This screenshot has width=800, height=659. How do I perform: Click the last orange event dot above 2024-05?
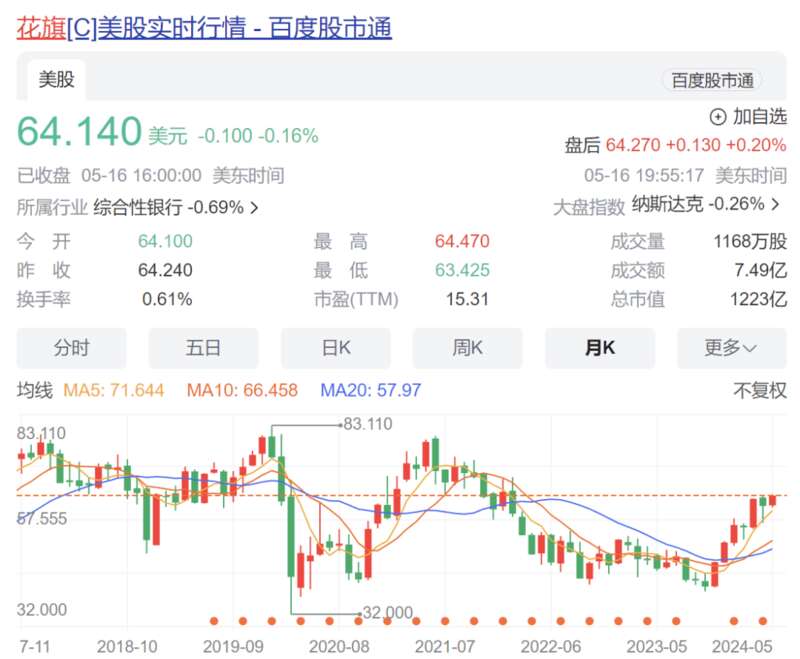(x=763, y=621)
